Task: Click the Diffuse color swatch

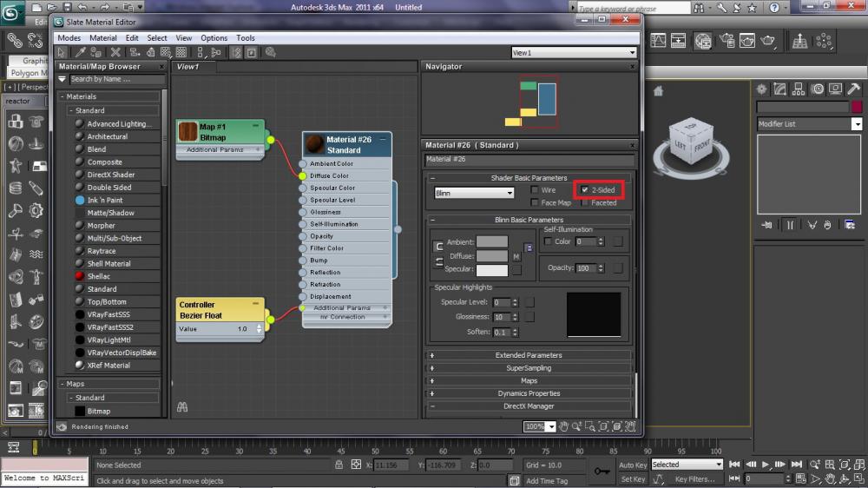Action: (x=492, y=256)
